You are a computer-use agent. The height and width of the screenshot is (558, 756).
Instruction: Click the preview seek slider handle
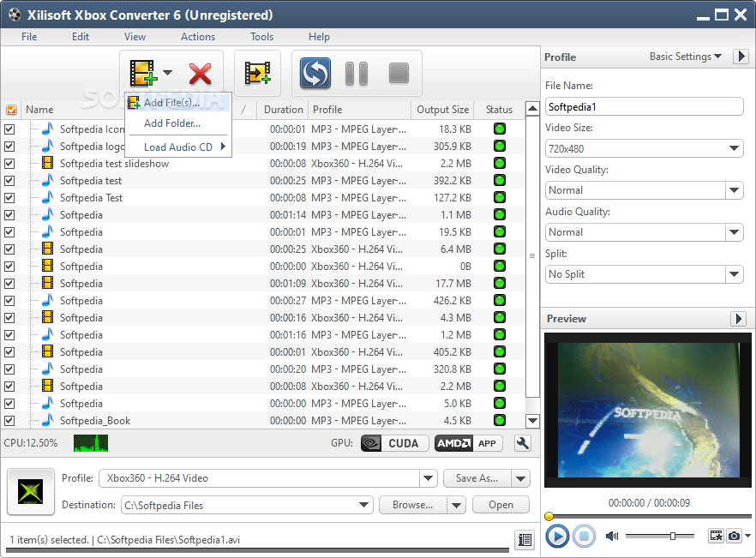(549, 517)
